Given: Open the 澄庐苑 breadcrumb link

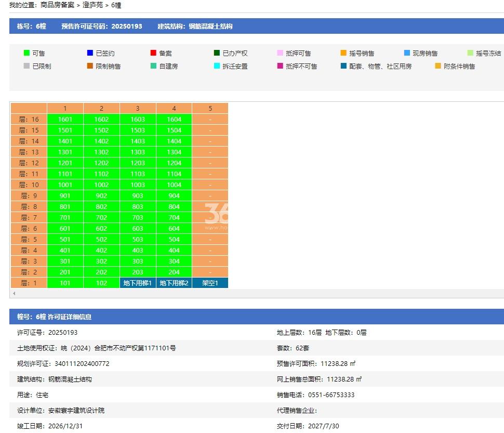Looking at the screenshot, I should click(x=92, y=5).
